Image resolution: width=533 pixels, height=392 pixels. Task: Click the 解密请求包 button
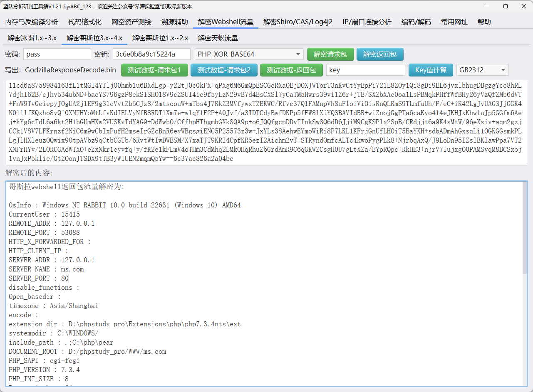[x=330, y=54]
